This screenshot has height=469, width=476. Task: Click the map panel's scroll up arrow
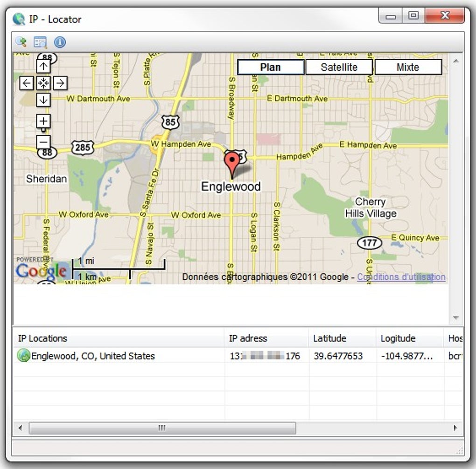[x=455, y=61]
